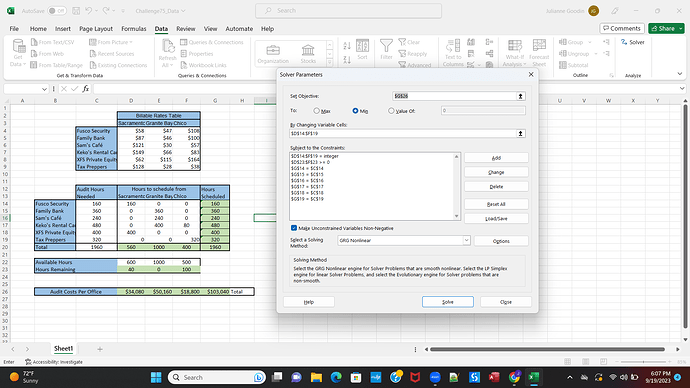Open the solving method dropdown

click(466, 240)
